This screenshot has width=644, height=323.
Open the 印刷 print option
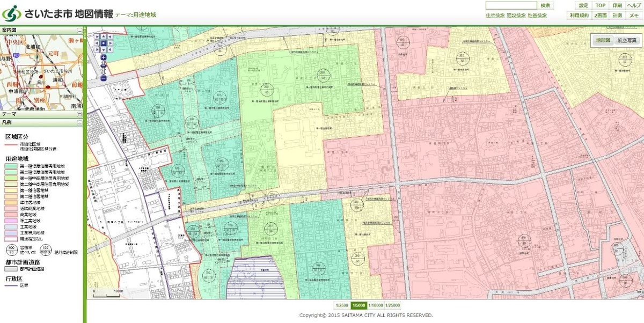tap(617, 5)
